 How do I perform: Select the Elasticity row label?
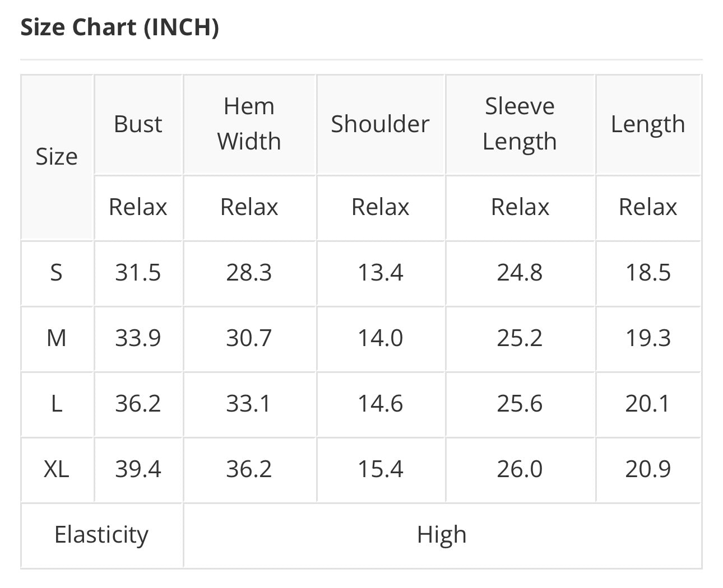(x=101, y=535)
